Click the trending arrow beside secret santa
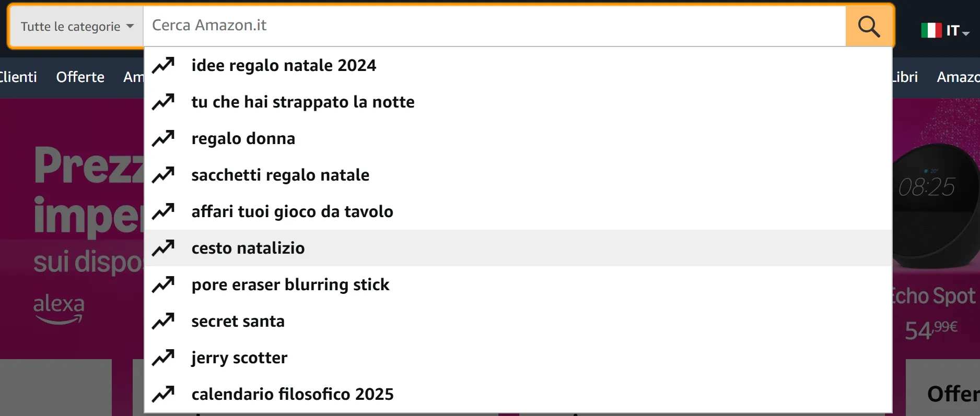Screen dimensions: 980x416 coord(164,320)
